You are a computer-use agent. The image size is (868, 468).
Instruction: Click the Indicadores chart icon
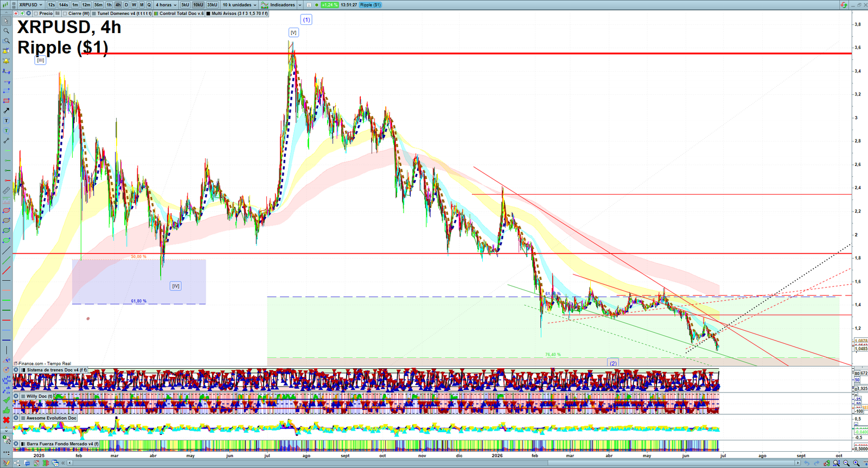tap(264, 5)
